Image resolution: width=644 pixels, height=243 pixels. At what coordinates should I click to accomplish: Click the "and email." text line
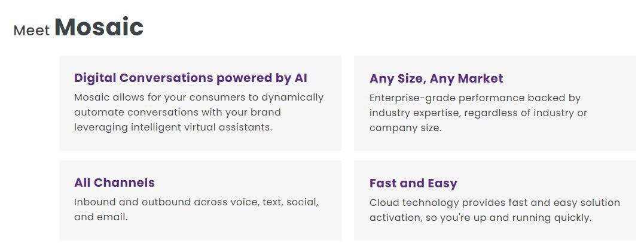(x=100, y=217)
